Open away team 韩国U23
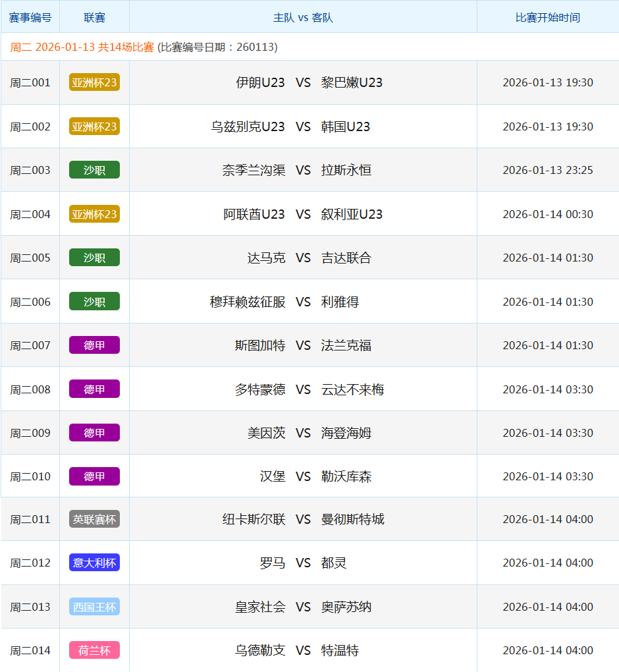Screen dimensions: 619x672 345,126
